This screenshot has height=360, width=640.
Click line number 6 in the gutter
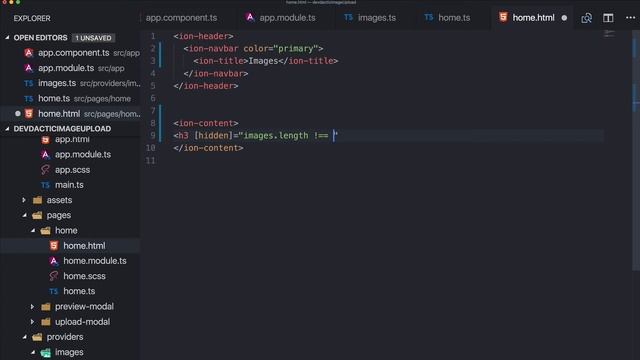[153, 98]
